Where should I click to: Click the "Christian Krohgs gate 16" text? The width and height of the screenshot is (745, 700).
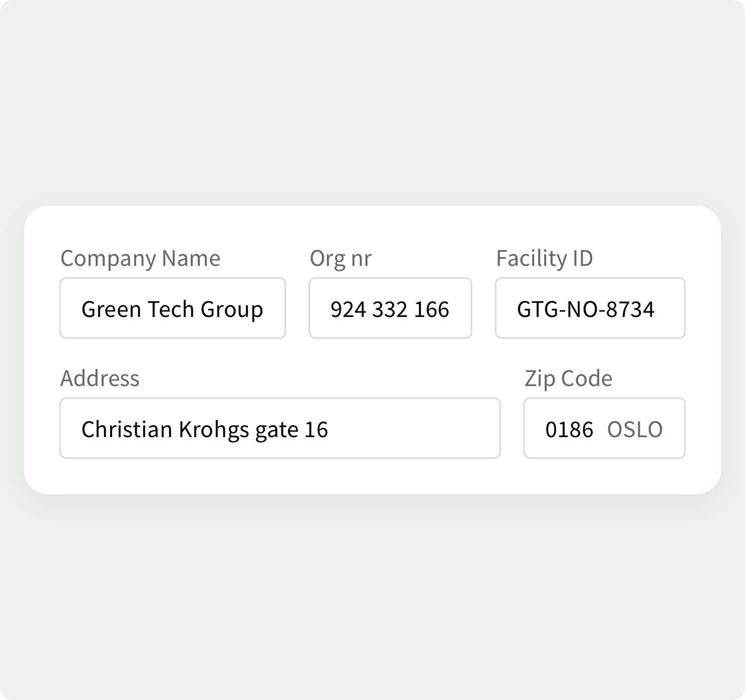pyautogui.click(x=204, y=430)
